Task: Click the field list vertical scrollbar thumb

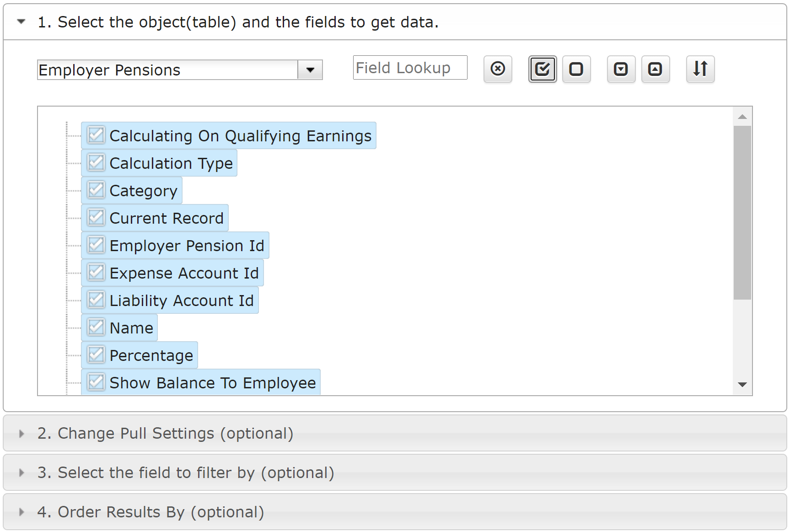Action: (742, 213)
